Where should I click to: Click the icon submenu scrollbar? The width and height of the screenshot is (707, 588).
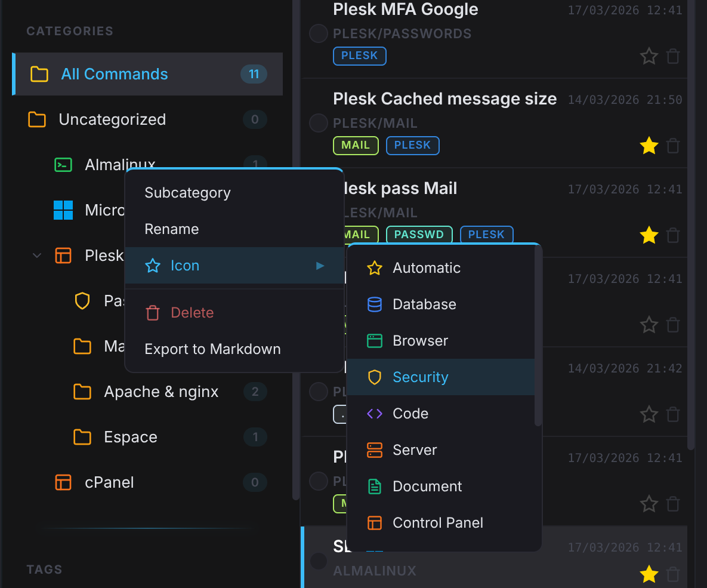point(538,336)
